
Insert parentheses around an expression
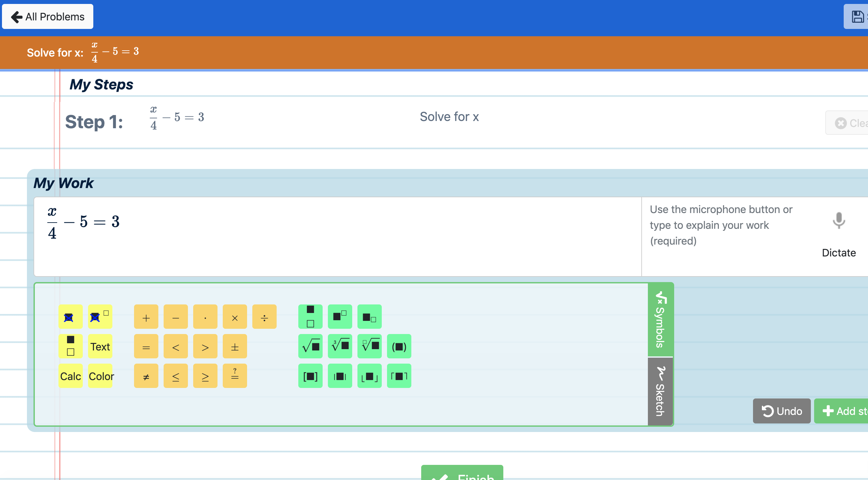399,346
